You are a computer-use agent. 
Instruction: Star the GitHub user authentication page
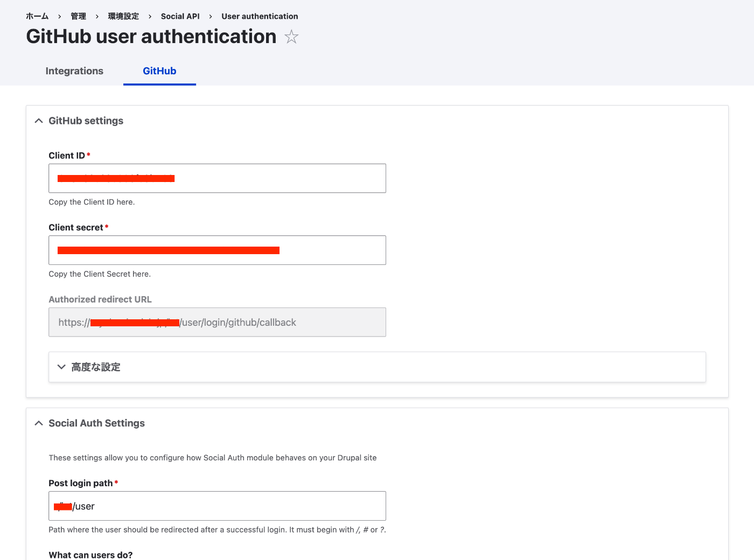point(291,37)
